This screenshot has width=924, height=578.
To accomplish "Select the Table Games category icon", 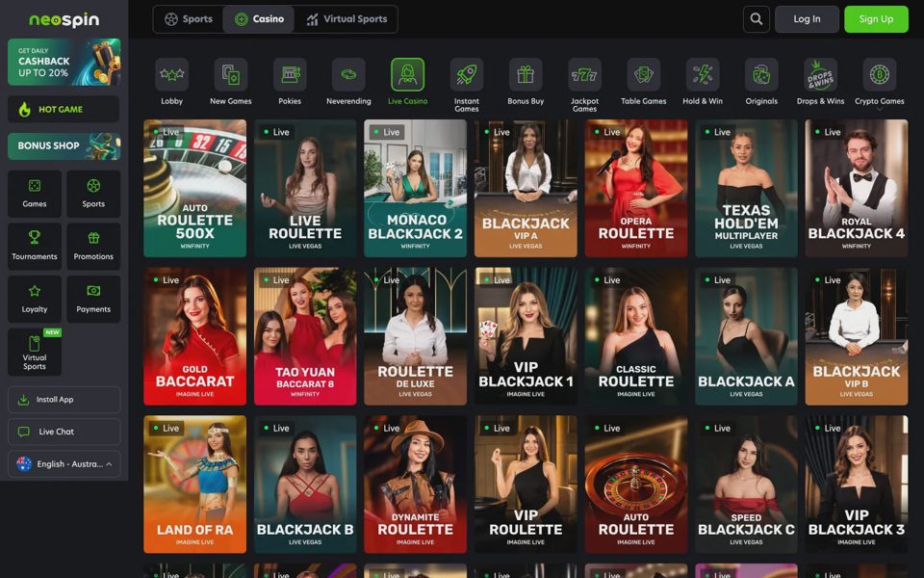I will (644, 74).
